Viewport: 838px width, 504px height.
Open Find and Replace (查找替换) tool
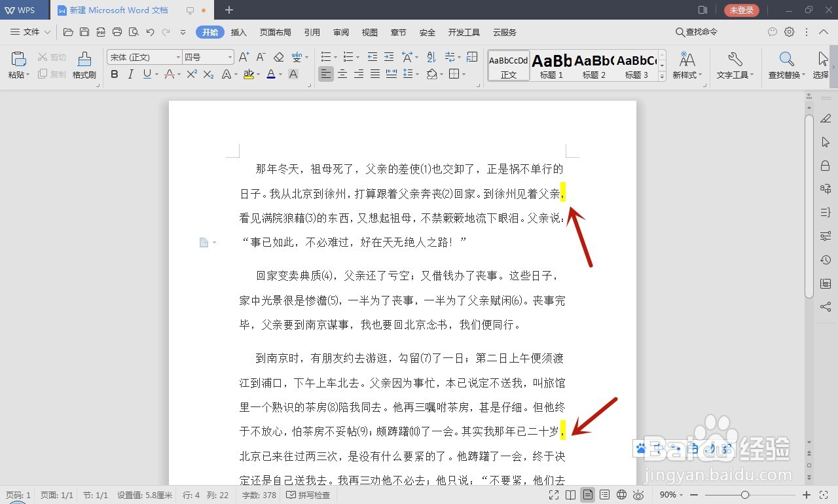click(787, 65)
